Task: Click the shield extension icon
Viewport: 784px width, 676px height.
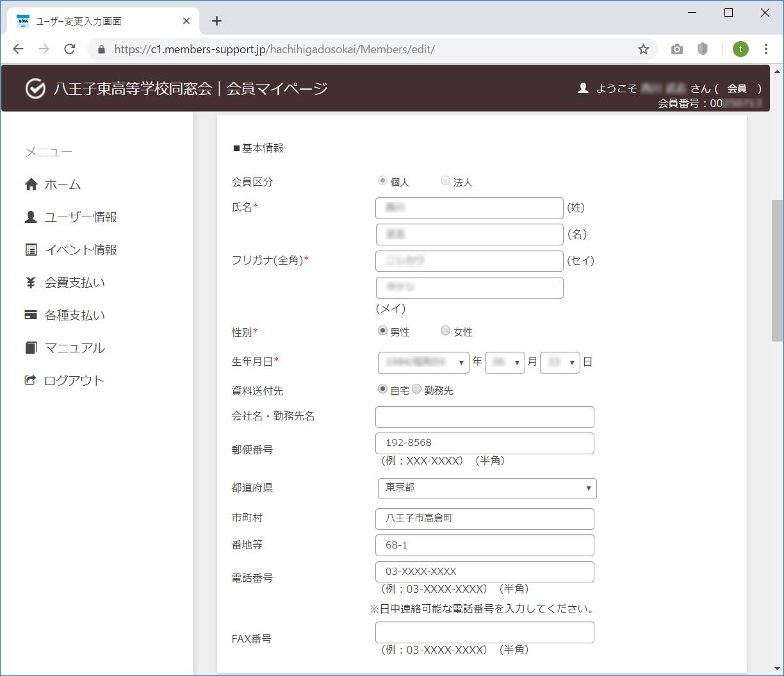Action: click(x=703, y=49)
